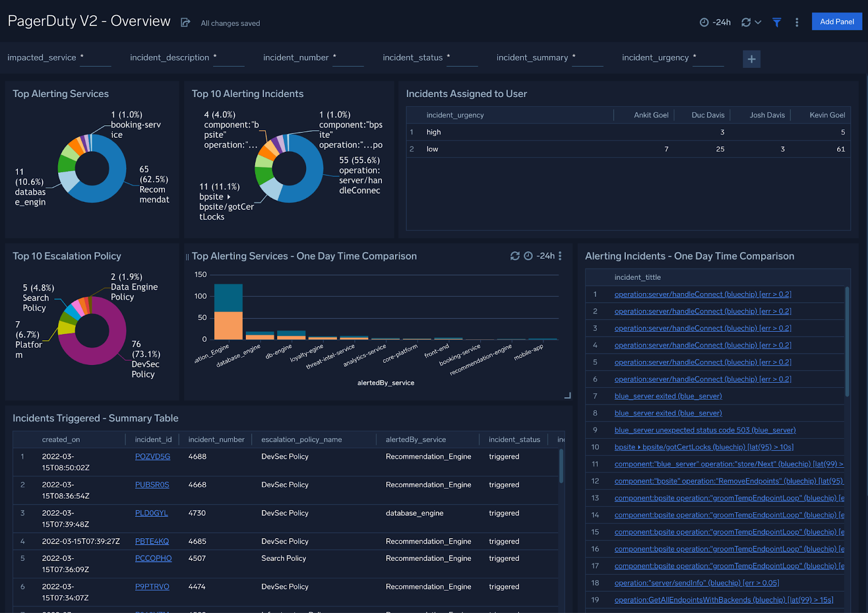
Task: Refresh the Top Alerting Services comparison panel
Action: 514,255
